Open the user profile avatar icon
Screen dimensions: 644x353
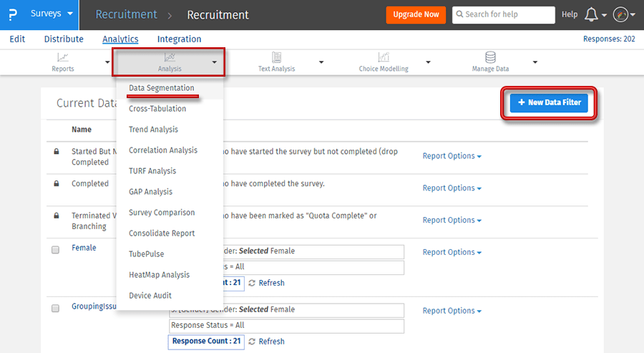(620, 15)
